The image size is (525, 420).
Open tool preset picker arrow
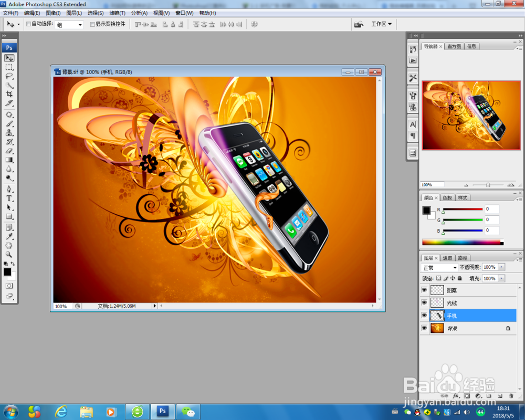point(18,25)
